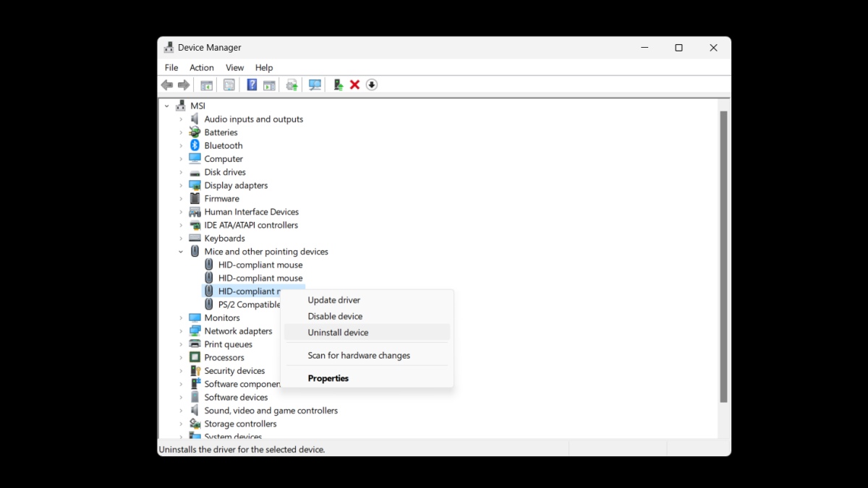Click the Firmware chip icon
Viewport: 868px width, 488px height.
pyautogui.click(x=195, y=198)
